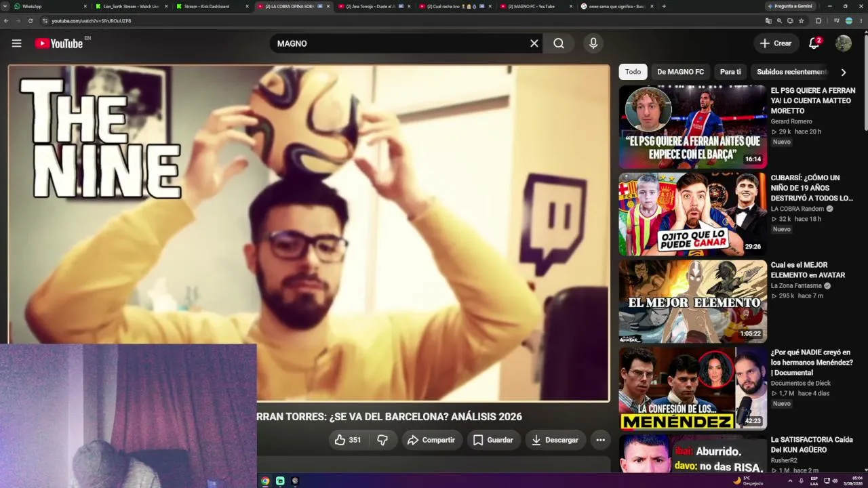Screen dimensions: 868x488
Task: Bookmark this page with the star
Action: pyautogui.click(x=802, y=21)
